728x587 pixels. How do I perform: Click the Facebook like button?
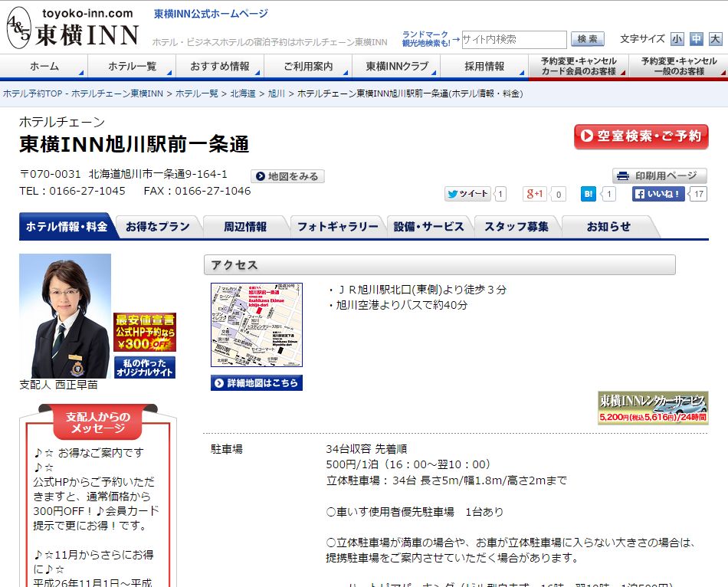coord(657,195)
